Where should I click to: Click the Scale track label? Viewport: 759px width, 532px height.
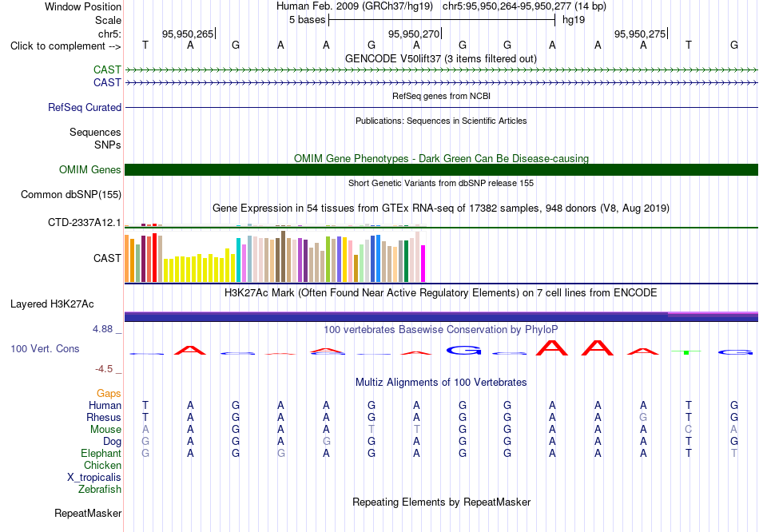click(108, 20)
